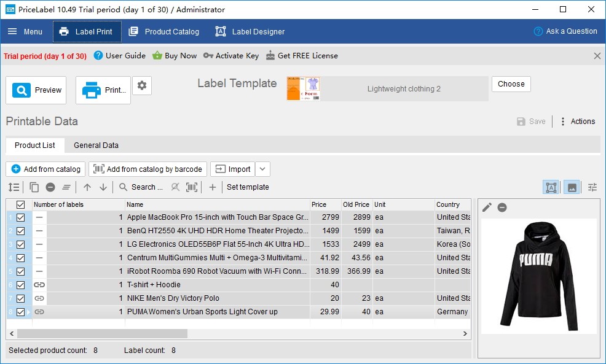The height and width of the screenshot is (364, 606).
Task: Click the PUMA hoodie product image
Action: coord(539,276)
